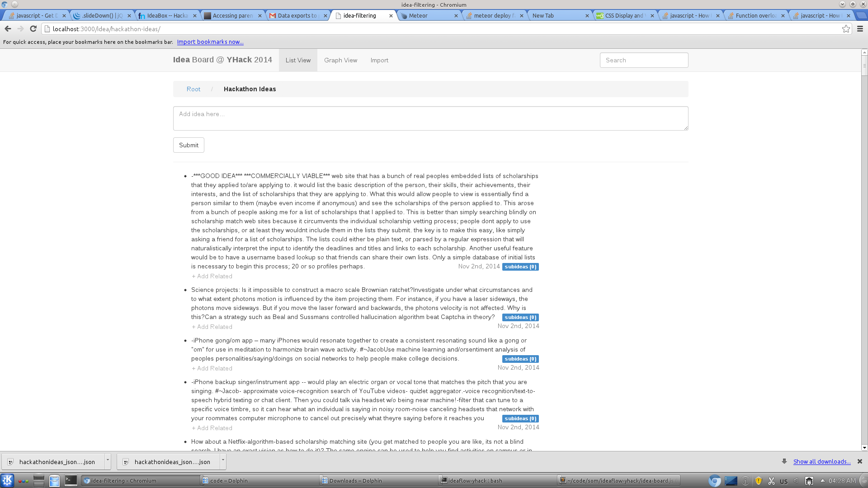This screenshot has height=488, width=868.
Task: Focus the Search input field
Action: pos(644,60)
